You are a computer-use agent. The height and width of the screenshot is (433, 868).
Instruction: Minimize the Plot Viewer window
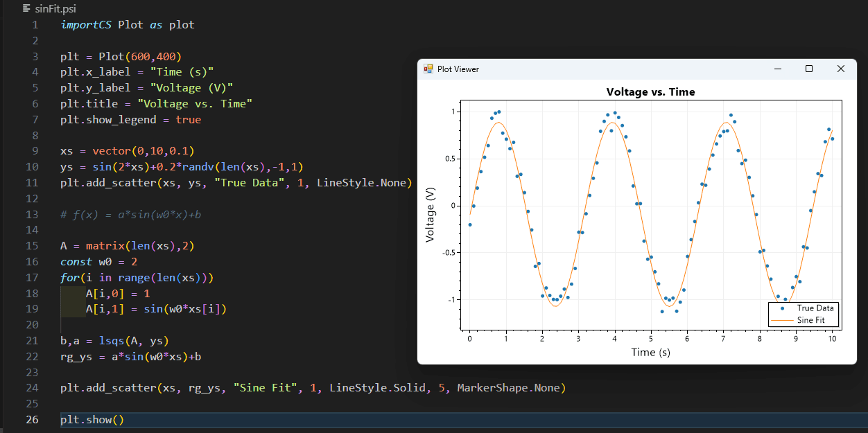coord(777,69)
